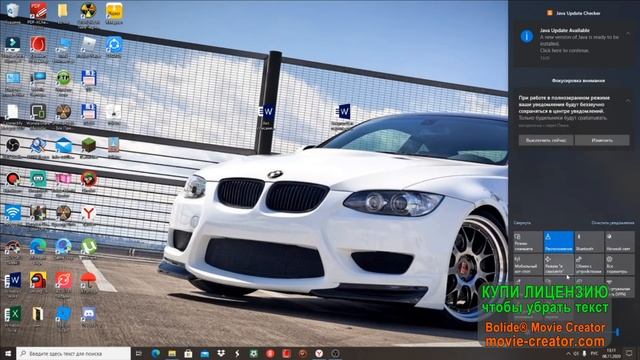The width and height of the screenshot is (640, 360).
Task: Open the Focus assist section header
Action: (x=578, y=81)
